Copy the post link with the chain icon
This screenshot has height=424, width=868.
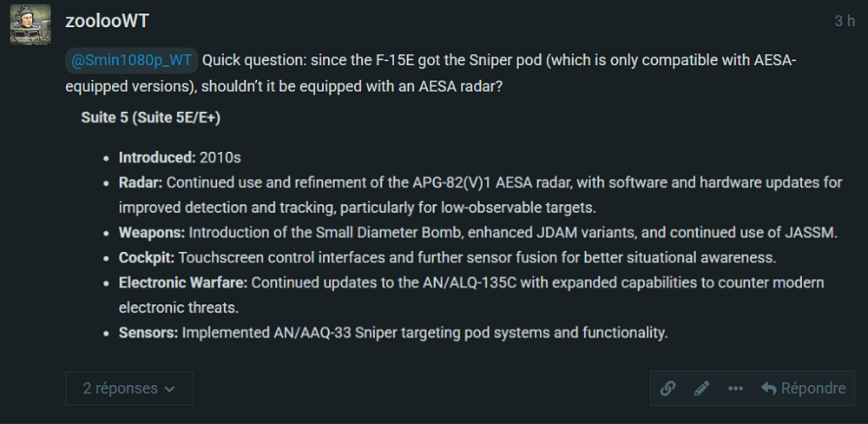668,388
